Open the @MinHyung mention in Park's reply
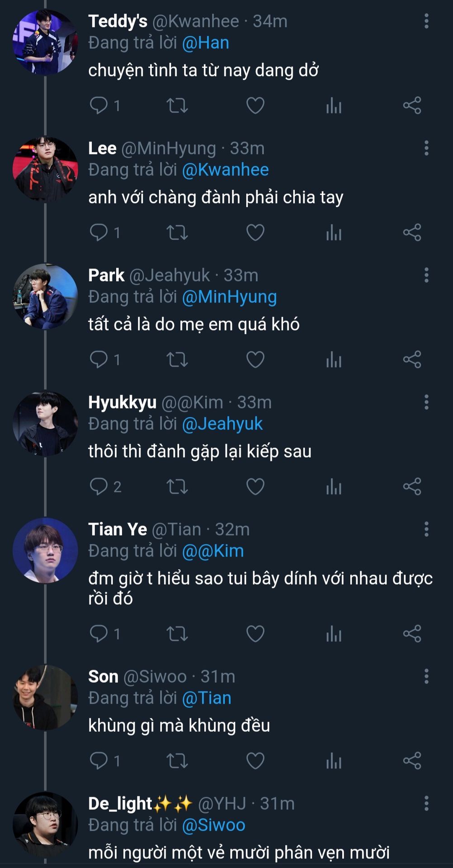The image size is (453, 868). coord(229,297)
